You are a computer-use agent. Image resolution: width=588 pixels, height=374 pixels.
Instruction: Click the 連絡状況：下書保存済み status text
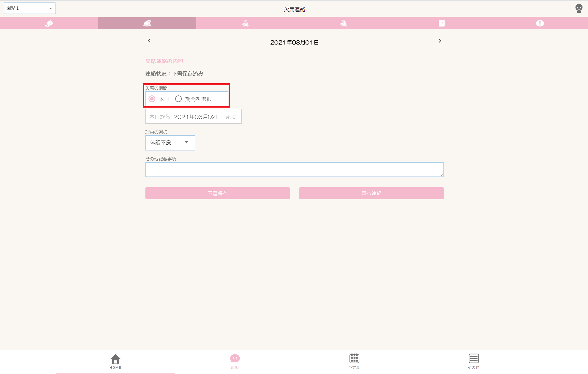(174, 74)
